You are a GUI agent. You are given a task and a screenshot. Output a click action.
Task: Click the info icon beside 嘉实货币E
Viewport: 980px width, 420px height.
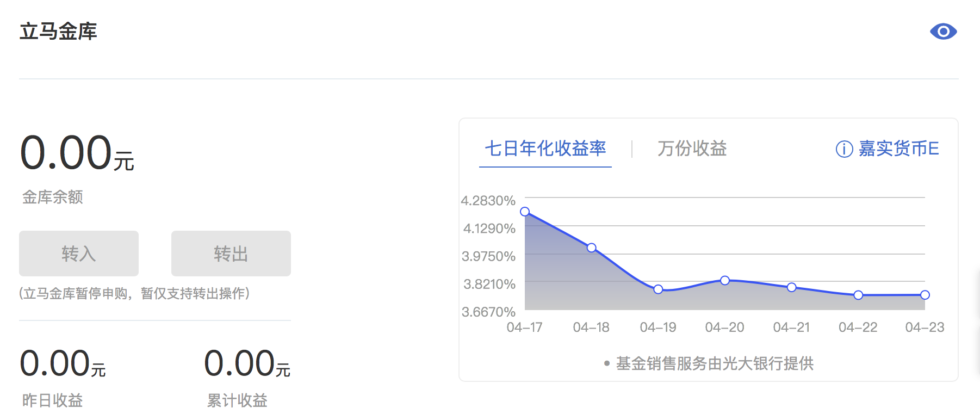pos(844,149)
